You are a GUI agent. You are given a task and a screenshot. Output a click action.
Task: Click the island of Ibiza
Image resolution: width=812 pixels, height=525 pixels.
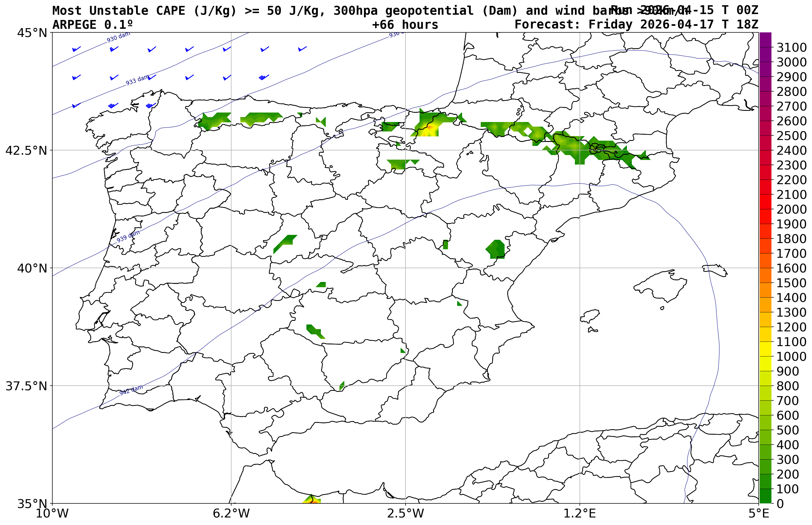[x=590, y=316]
